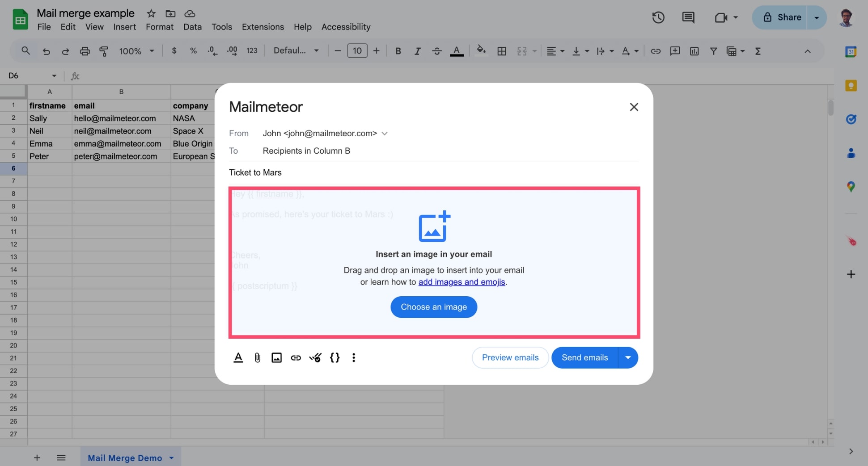This screenshot has height=466, width=868.
Task: Open the borders tool
Action: click(502, 51)
